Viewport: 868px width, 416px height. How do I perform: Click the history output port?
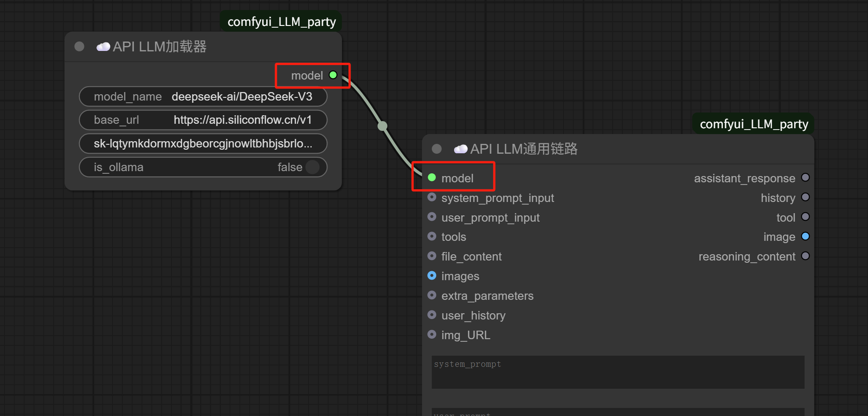[805, 197]
